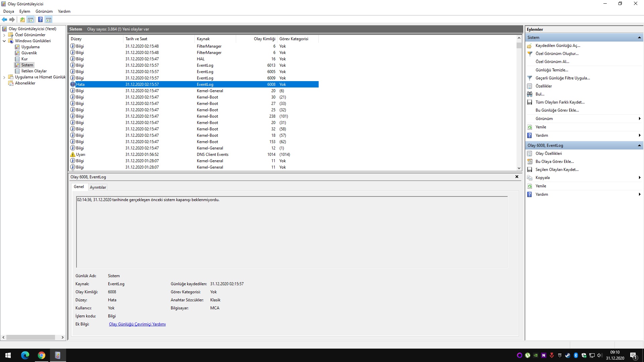Switch to the Ayrıntılar tab

98,187
